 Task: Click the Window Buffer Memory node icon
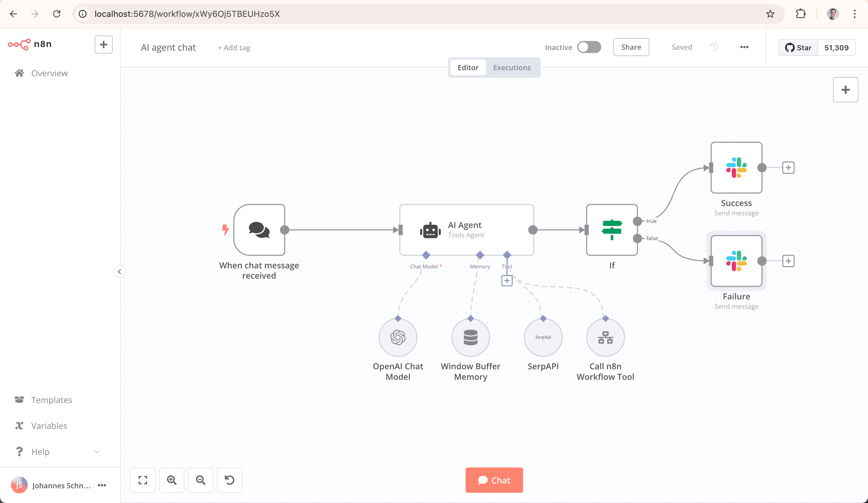tap(470, 336)
